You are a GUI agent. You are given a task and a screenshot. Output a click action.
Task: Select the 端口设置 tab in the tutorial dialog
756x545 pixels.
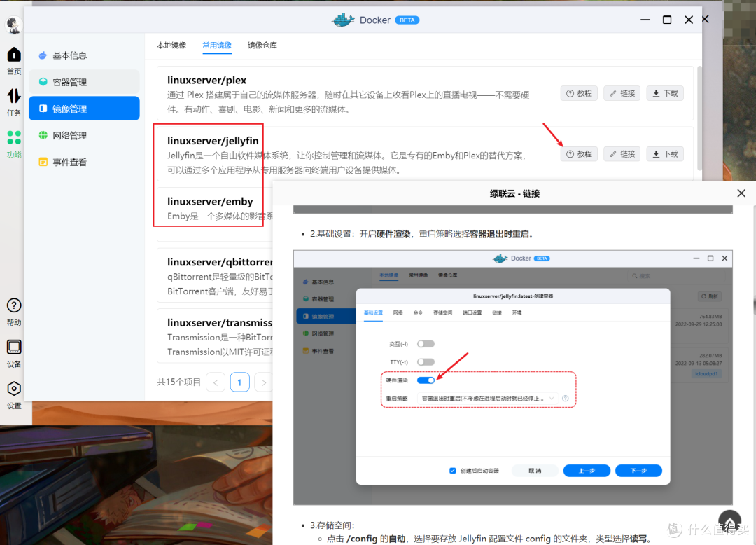(x=472, y=312)
